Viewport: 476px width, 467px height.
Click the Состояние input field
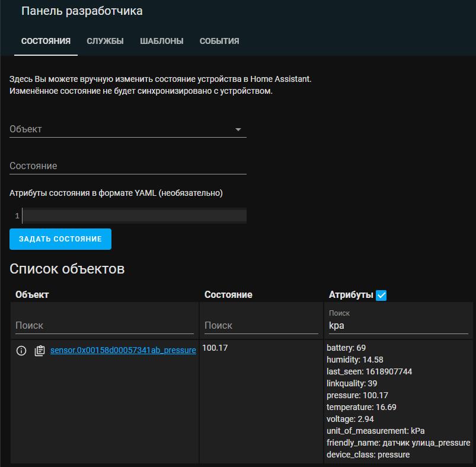click(x=127, y=166)
